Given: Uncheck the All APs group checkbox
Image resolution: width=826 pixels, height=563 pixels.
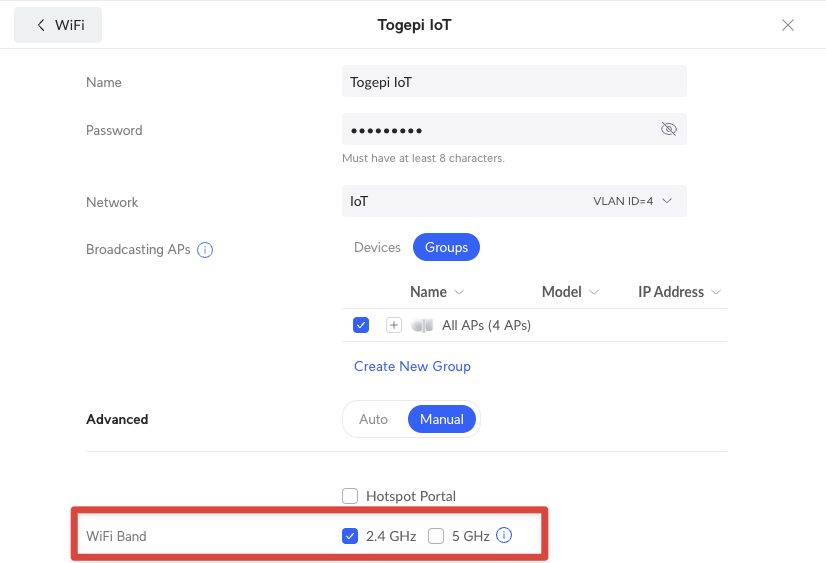Looking at the screenshot, I should click(x=361, y=325).
